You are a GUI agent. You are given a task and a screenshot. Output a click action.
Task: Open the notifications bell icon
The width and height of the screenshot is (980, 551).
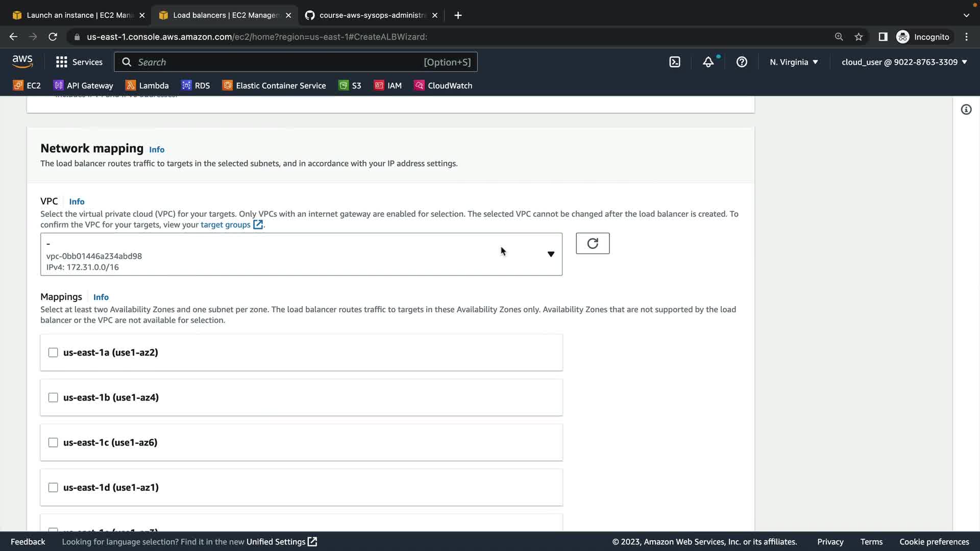point(708,62)
